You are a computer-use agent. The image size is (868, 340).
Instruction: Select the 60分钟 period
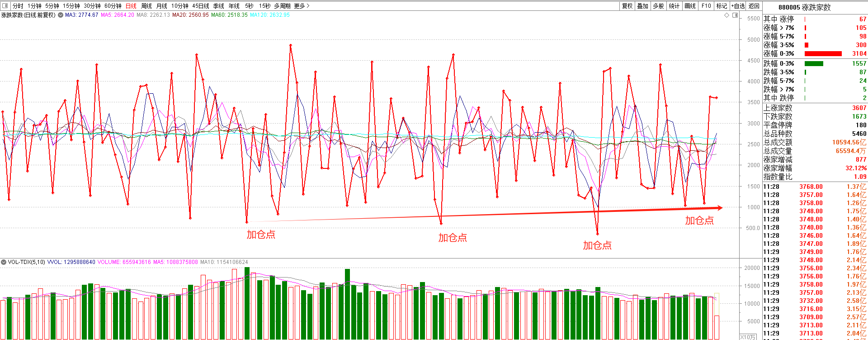113,6
